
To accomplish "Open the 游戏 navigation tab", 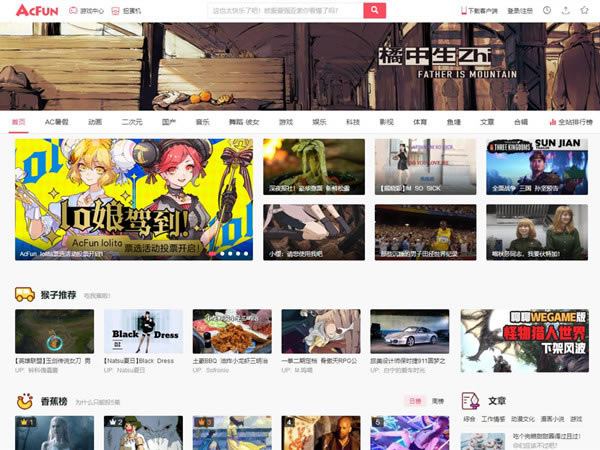I will [286, 122].
